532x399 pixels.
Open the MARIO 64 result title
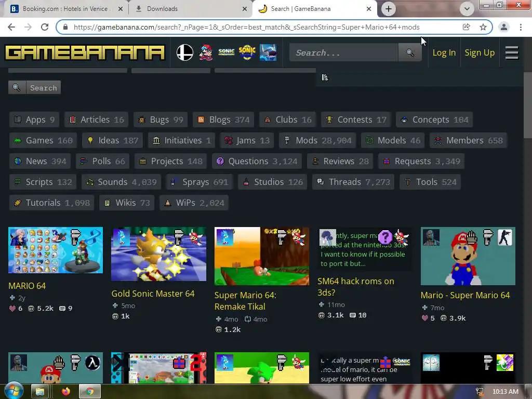pyautogui.click(x=27, y=286)
